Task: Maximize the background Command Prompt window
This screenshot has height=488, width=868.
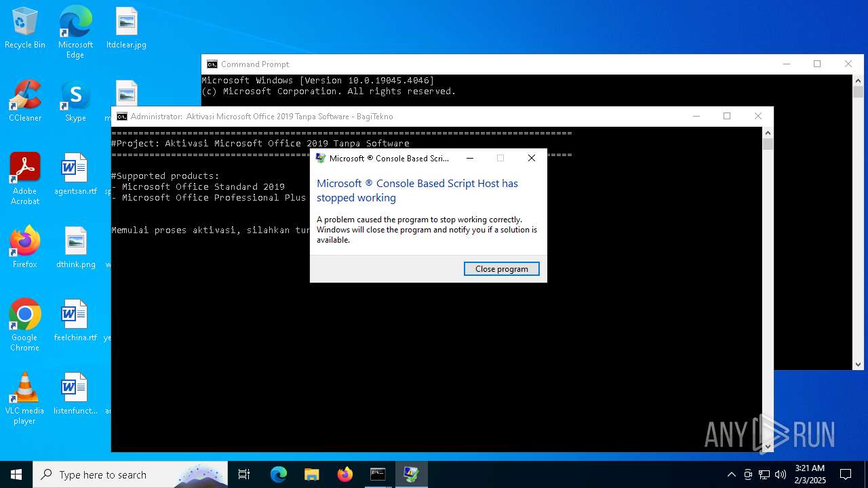Action: [x=817, y=64]
